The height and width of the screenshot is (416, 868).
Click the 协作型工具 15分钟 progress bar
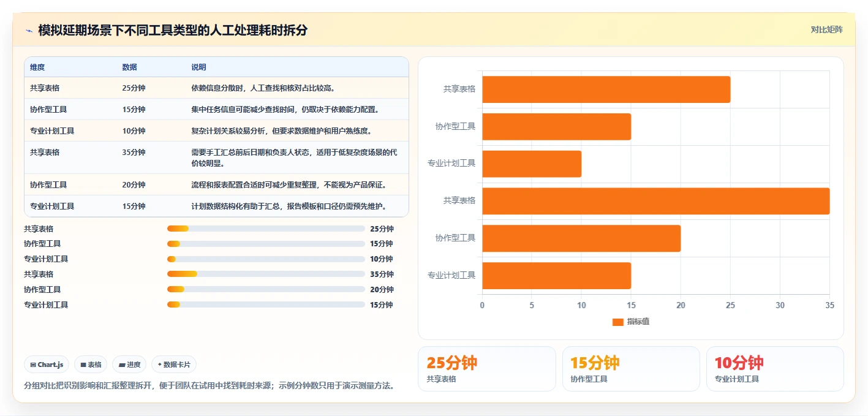click(x=266, y=244)
